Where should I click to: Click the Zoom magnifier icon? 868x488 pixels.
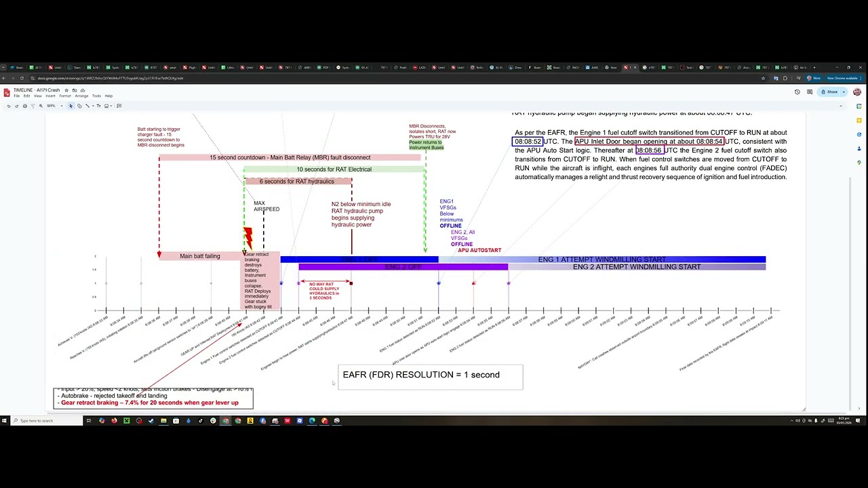[41, 106]
